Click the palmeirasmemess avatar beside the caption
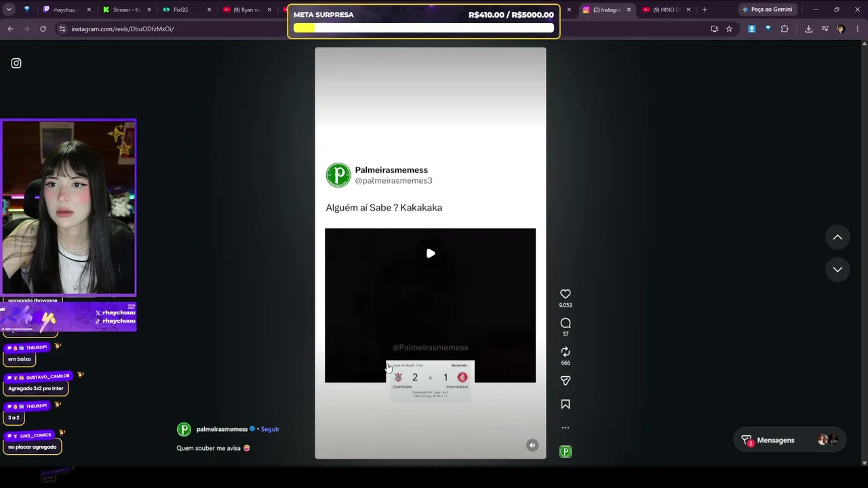868x488 pixels. click(184, 429)
